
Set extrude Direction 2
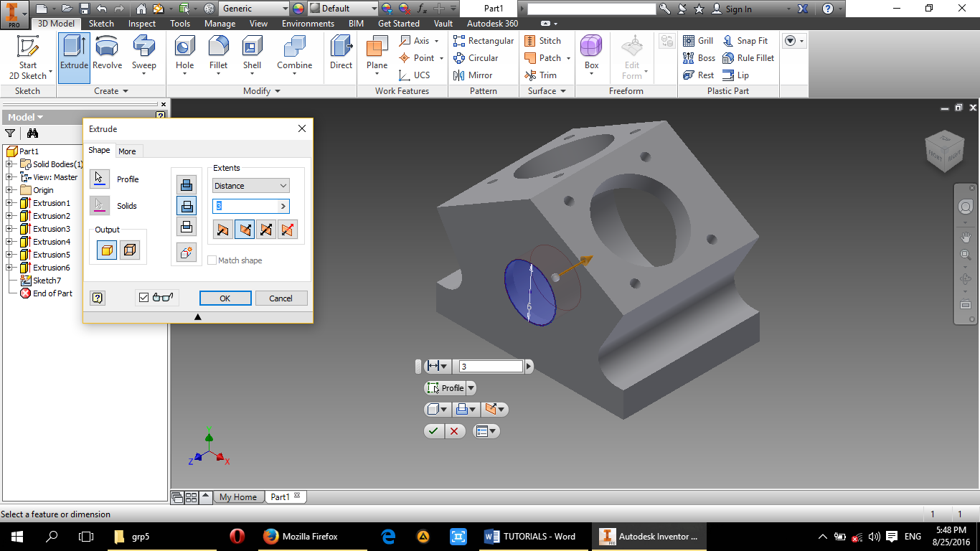pyautogui.click(x=245, y=230)
